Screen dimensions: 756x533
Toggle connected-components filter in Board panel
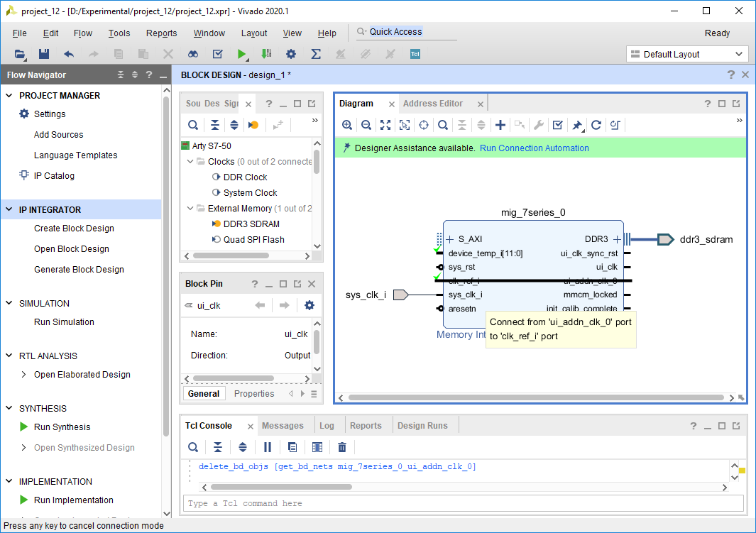pos(253,126)
